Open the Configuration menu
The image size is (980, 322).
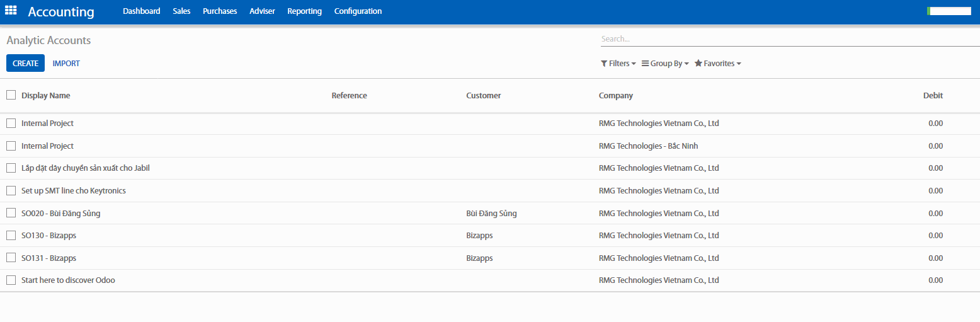tap(358, 11)
